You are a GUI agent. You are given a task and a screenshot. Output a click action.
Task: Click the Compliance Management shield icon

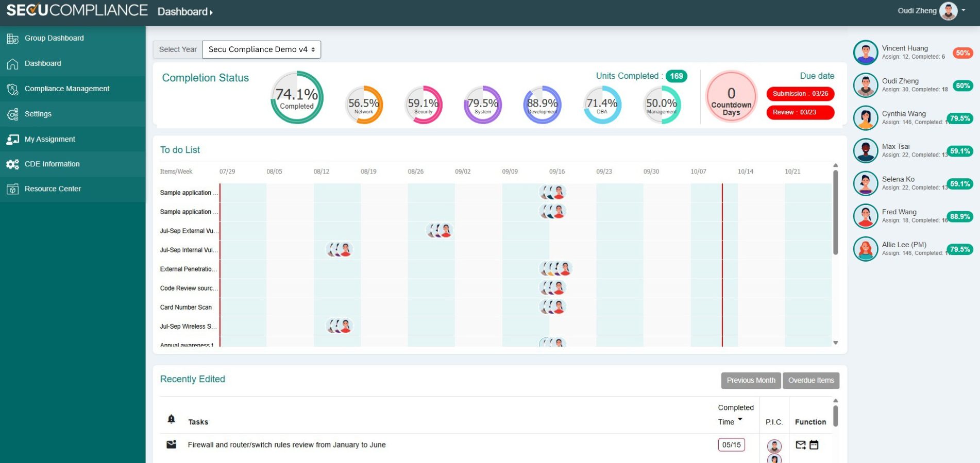point(12,89)
